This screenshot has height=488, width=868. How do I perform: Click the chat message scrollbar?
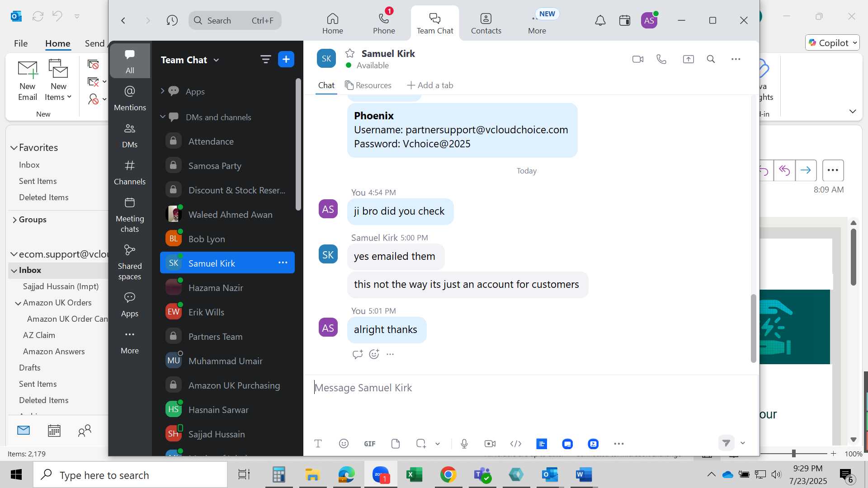753,328
